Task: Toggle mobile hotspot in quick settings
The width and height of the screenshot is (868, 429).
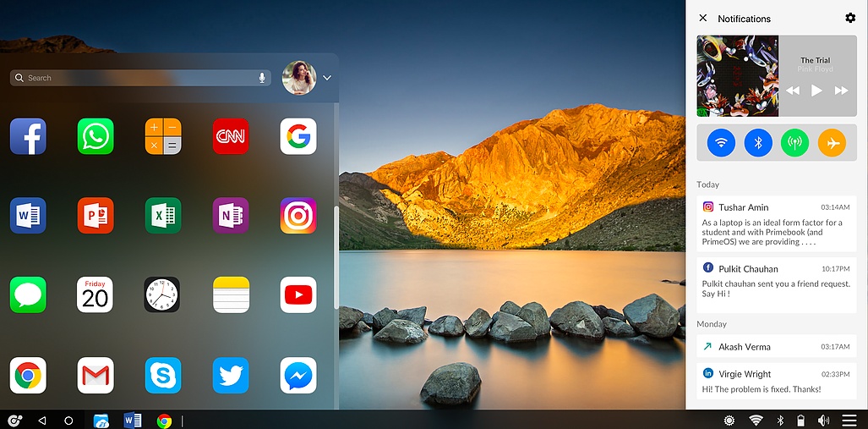Action: [x=795, y=143]
